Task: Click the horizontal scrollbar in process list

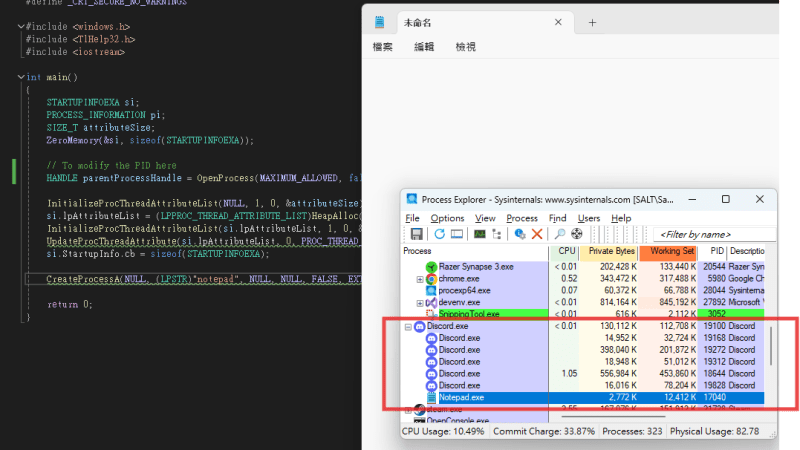Action: click(x=614, y=417)
